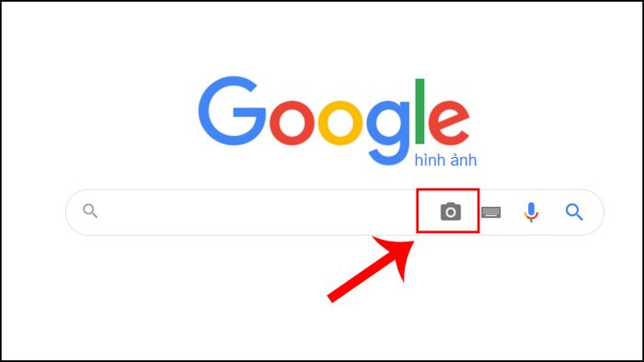Viewport: 644px width, 362px height.
Task: Start voice search with the microphone
Action: pyautogui.click(x=531, y=212)
